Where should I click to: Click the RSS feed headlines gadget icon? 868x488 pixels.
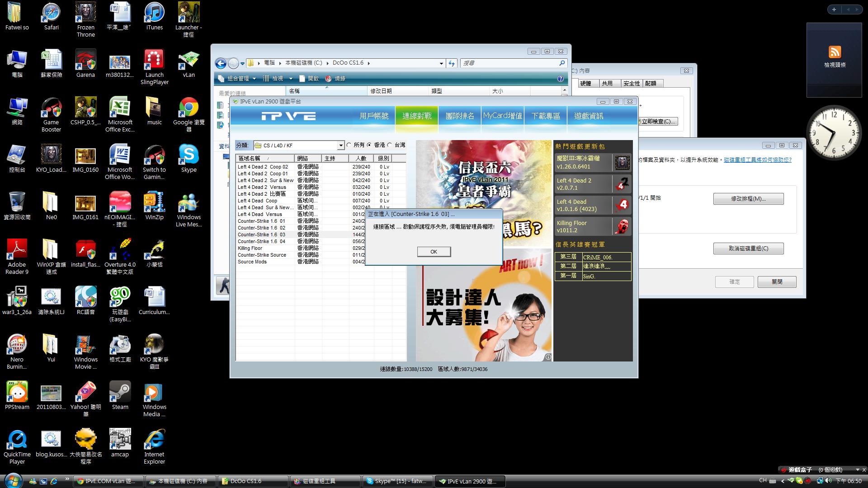[x=835, y=52]
